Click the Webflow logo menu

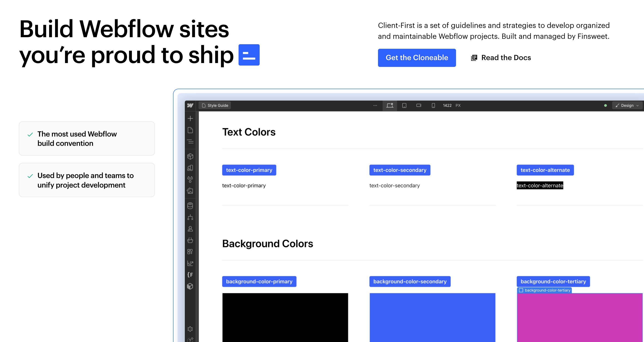pos(190,105)
